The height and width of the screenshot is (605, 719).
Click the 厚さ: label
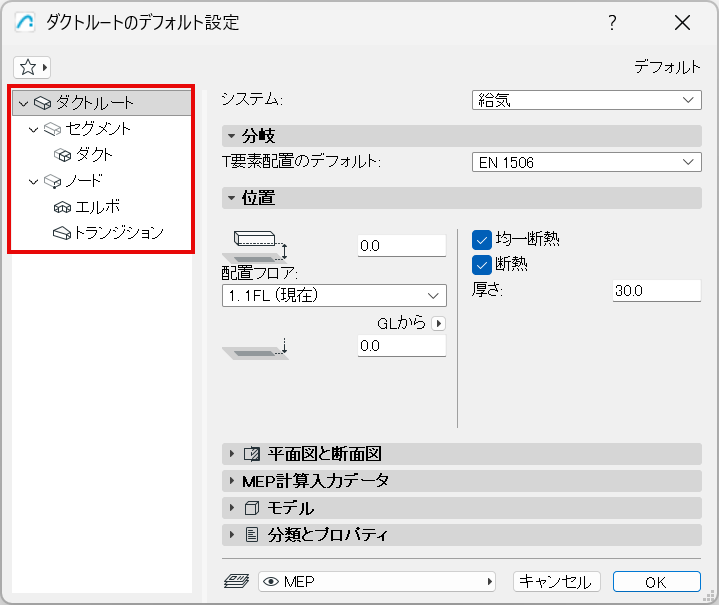(487, 290)
